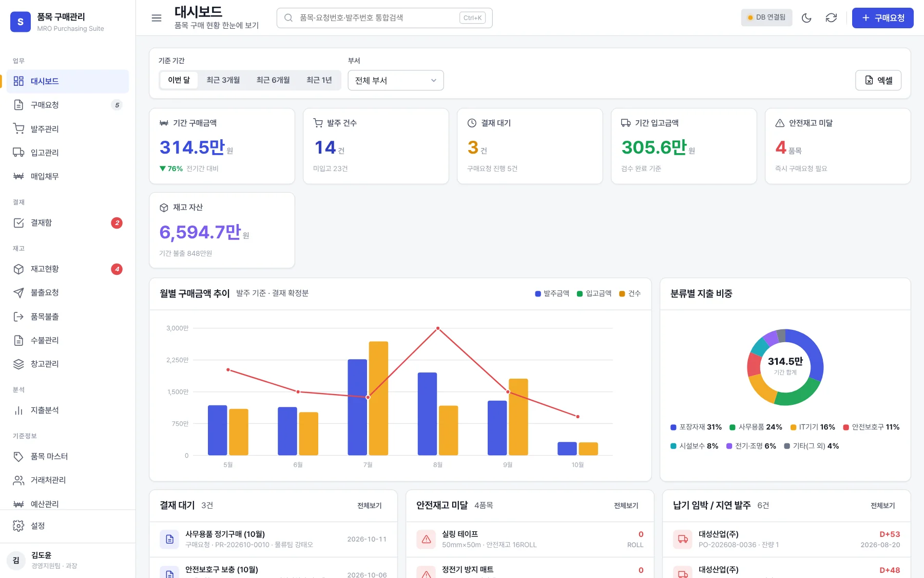The height and width of the screenshot is (578, 924).
Task: Export data with the 엑셀 button
Action: pos(878,80)
